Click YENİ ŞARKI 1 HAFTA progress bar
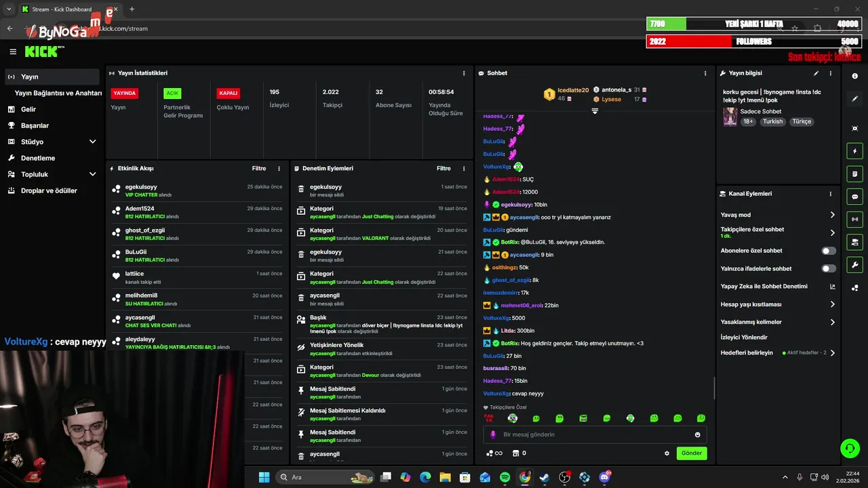868x488 pixels. tap(754, 24)
